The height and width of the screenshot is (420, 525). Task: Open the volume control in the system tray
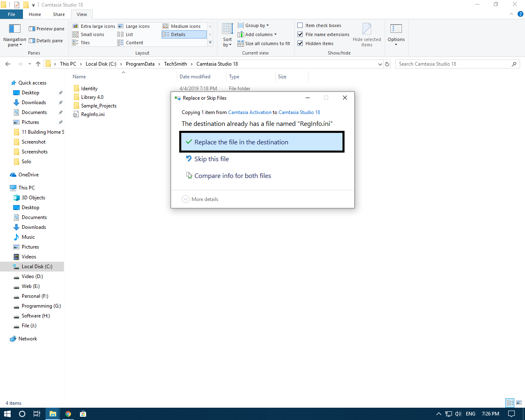[458, 414]
